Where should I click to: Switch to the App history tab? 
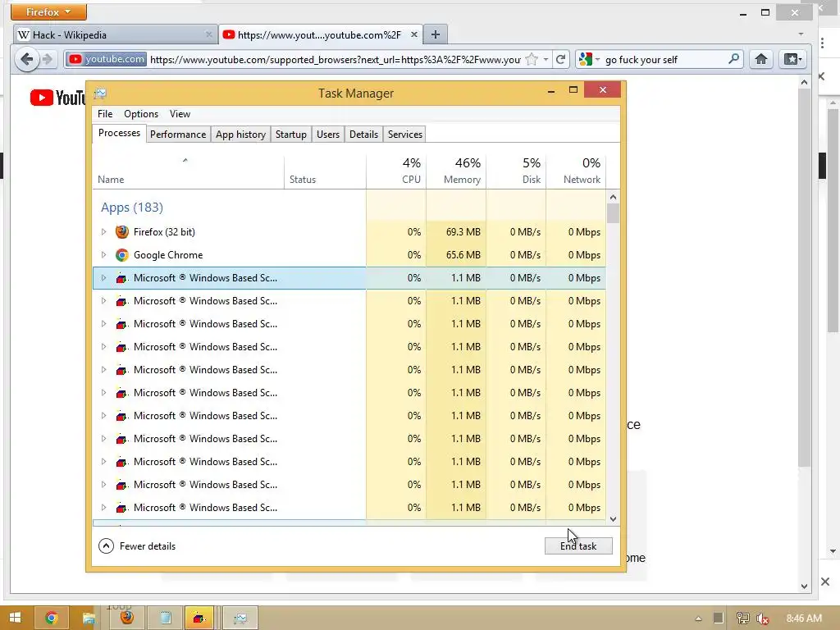point(240,135)
